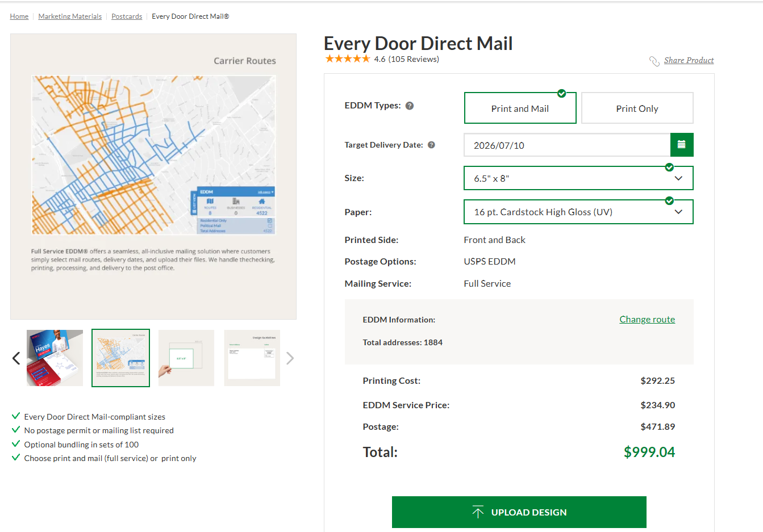Open the Paper 16 pt. Cardstock dropdown
This screenshot has width=763, height=532.
pyautogui.click(x=578, y=212)
